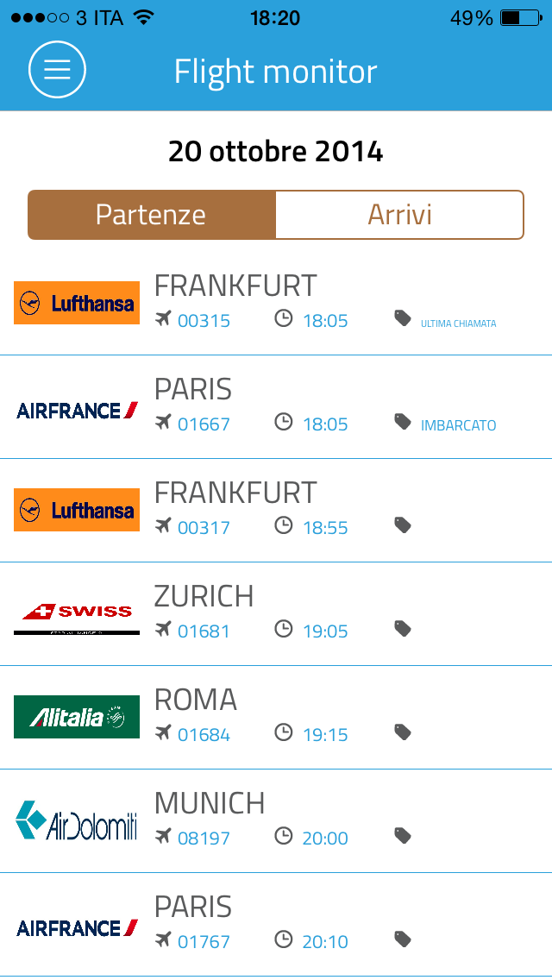The height and width of the screenshot is (980, 552).
Task: Click the tag icon on the Munich flight row
Action: pyautogui.click(x=402, y=835)
